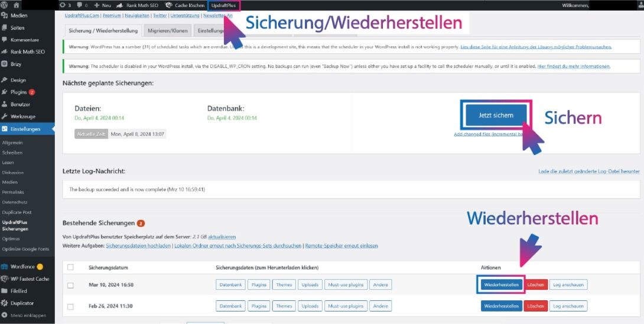Open Duplicate Post settings submenu
The height and width of the screenshot is (324, 644).
pos(17,212)
